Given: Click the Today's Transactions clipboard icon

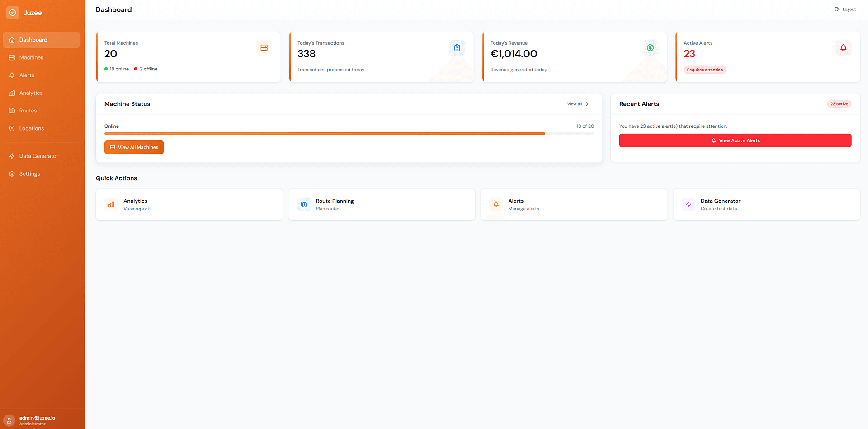Looking at the screenshot, I should click(457, 48).
